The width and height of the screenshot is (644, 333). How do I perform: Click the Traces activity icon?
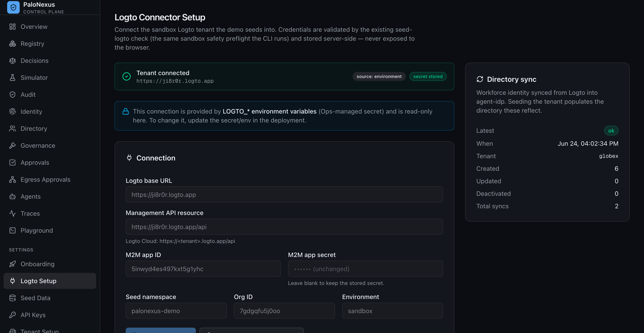click(x=13, y=214)
